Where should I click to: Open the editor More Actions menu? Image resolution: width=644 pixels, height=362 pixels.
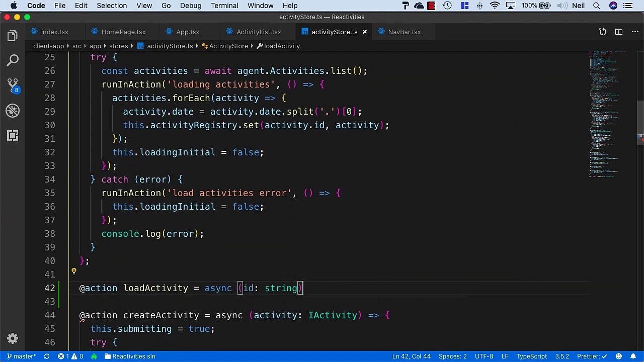(634, 32)
